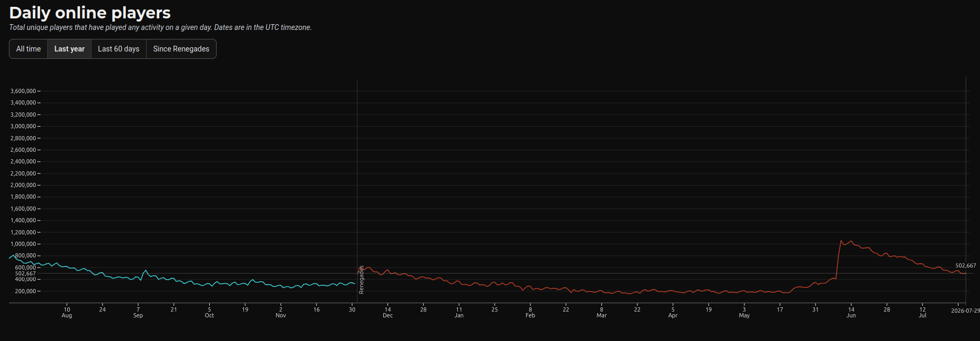This screenshot has width=980, height=341.
Task: Click the 2 Nov x-axis label
Action: click(281, 313)
